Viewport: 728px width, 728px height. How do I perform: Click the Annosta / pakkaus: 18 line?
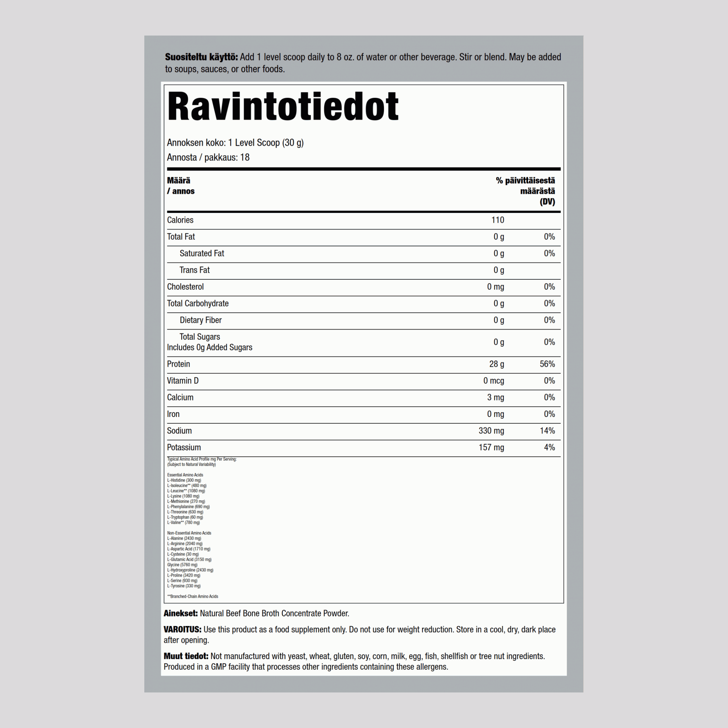click(208, 157)
